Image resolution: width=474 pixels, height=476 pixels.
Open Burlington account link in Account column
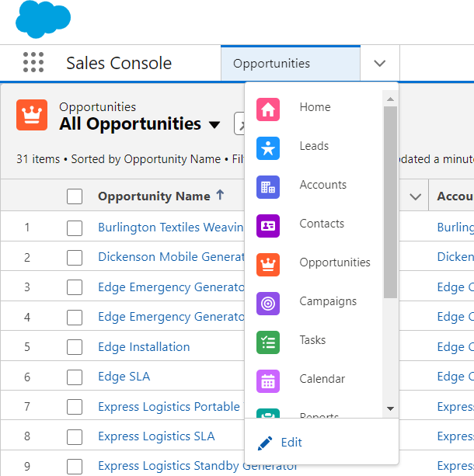click(x=455, y=228)
